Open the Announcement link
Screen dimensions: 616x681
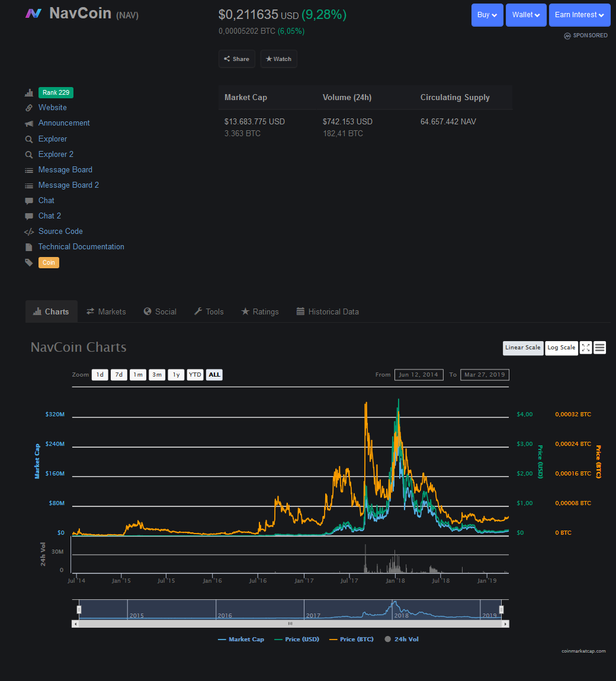[x=64, y=123]
